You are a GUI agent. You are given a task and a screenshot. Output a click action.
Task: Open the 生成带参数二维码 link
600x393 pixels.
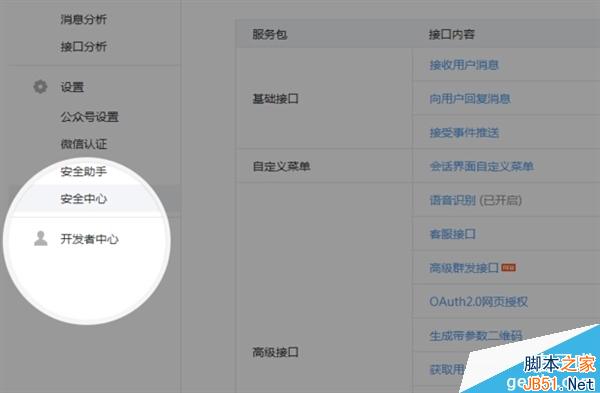475,336
